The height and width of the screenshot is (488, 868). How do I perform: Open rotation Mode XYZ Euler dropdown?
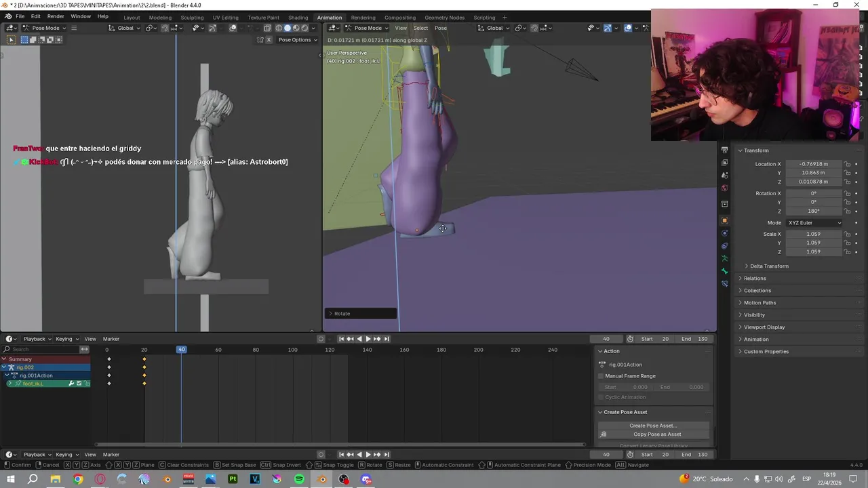[814, 222]
